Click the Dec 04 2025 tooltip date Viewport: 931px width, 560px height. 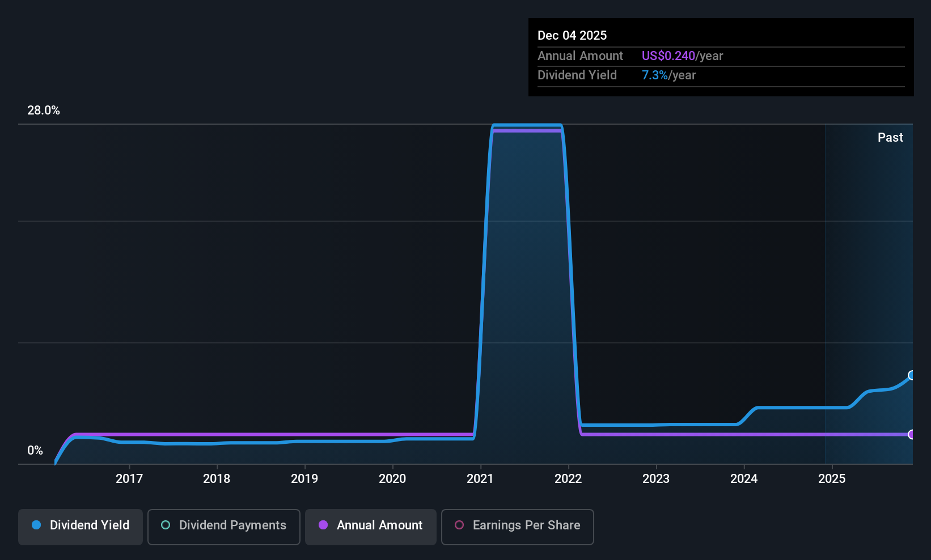pyautogui.click(x=572, y=36)
